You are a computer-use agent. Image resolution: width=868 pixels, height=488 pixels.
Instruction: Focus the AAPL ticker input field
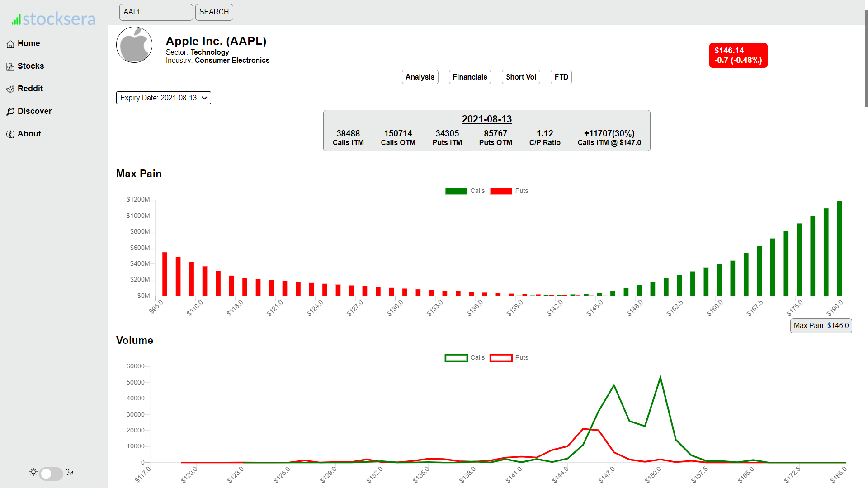pos(156,12)
